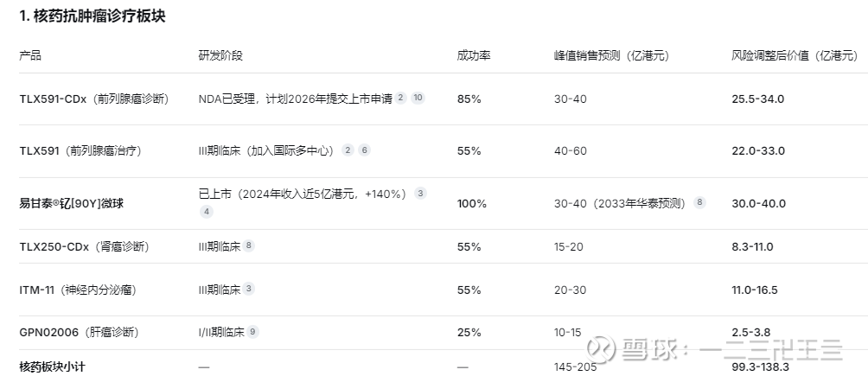
Task: Click the 成功率 column header
Action: (474, 55)
